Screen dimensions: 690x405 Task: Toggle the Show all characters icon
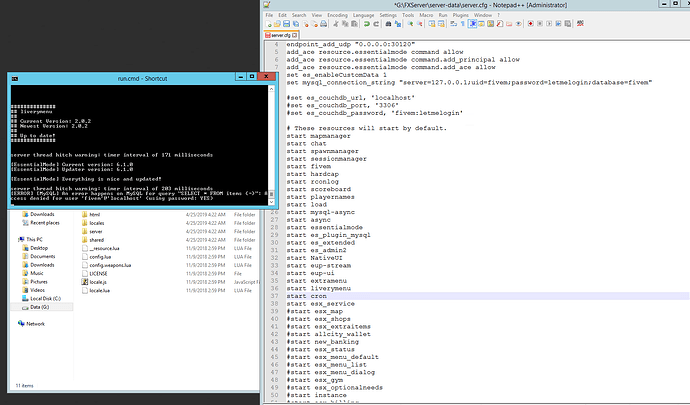[x=462, y=24]
